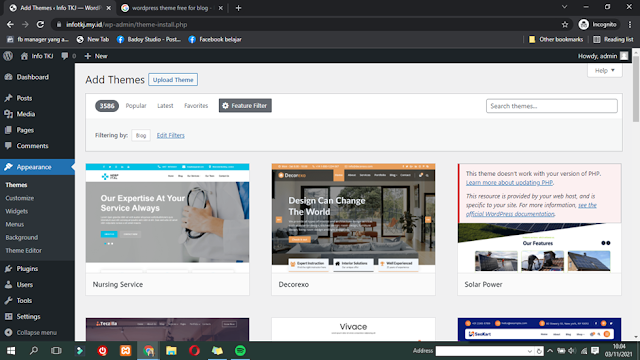Open Badoy Studio bookmark
The height and width of the screenshot is (360, 640).
coord(149,40)
